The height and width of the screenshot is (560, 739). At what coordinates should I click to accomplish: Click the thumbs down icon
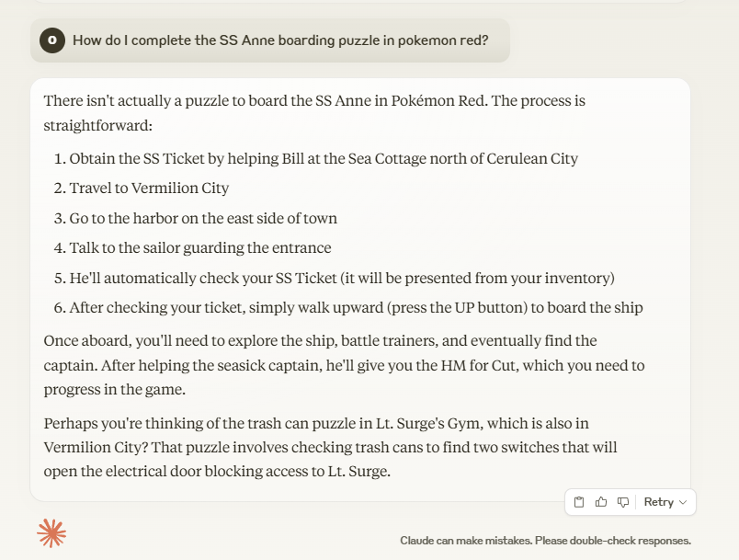click(x=623, y=502)
